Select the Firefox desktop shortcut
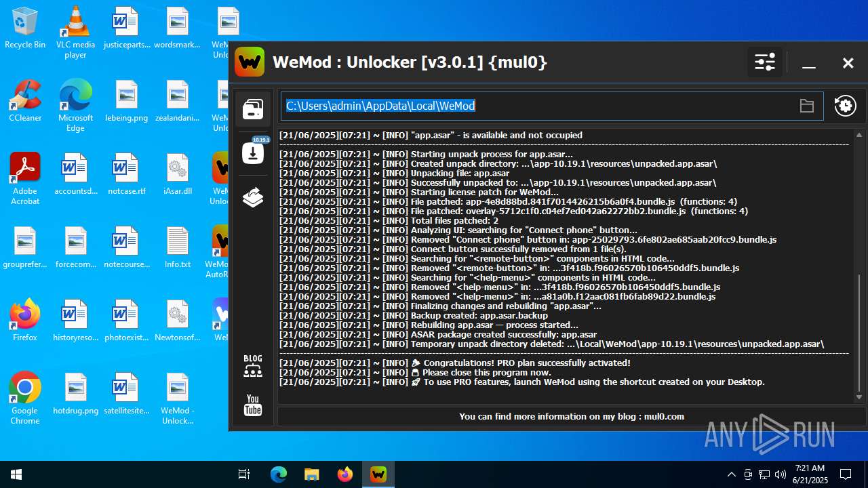The image size is (868, 488). (x=25, y=321)
